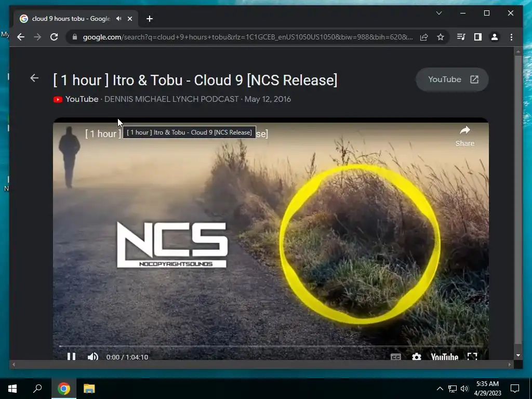View site information via the lock icon

[75, 37]
